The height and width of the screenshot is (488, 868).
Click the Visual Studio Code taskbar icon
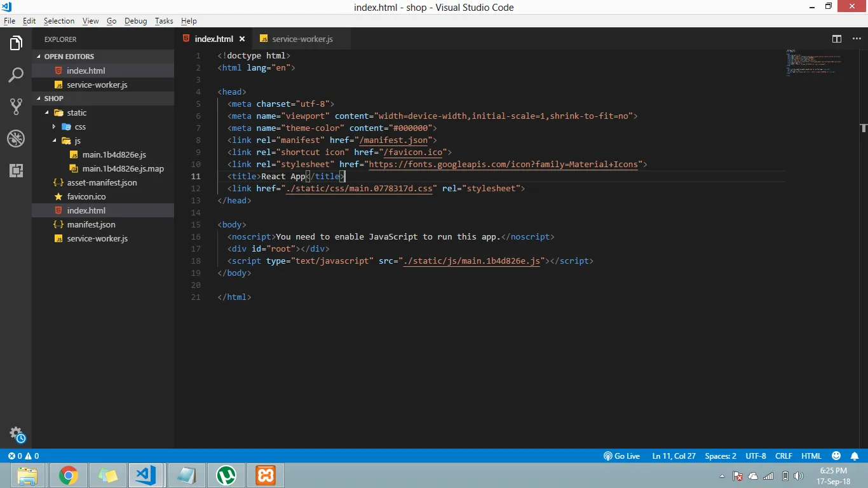coord(146,475)
